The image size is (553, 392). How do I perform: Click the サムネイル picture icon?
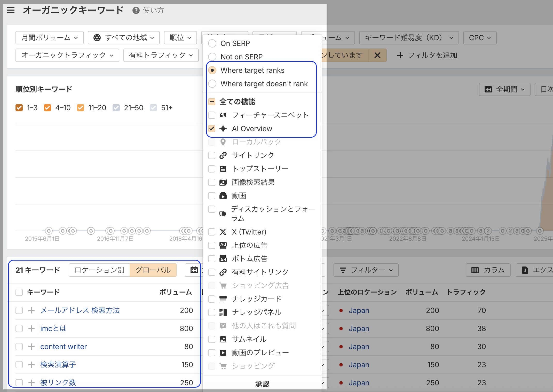[x=223, y=339]
